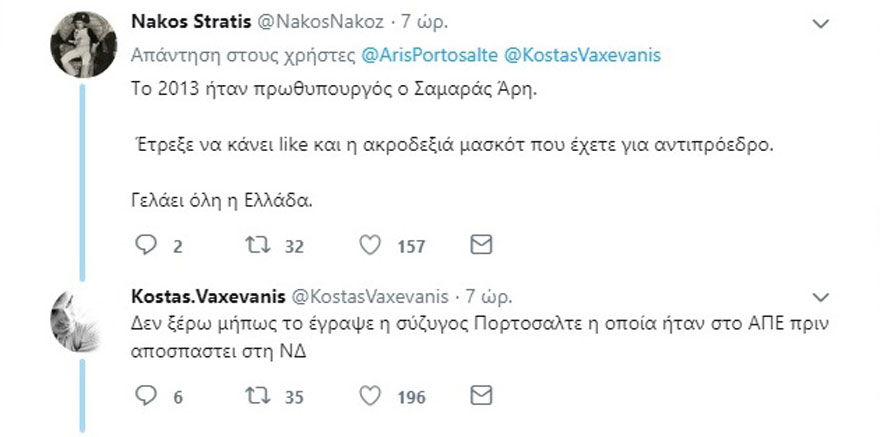Send Nakos Stratis tweet via direct message
Image resolution: width=880 pixels, height=437 pixels.
click(481, 246)
